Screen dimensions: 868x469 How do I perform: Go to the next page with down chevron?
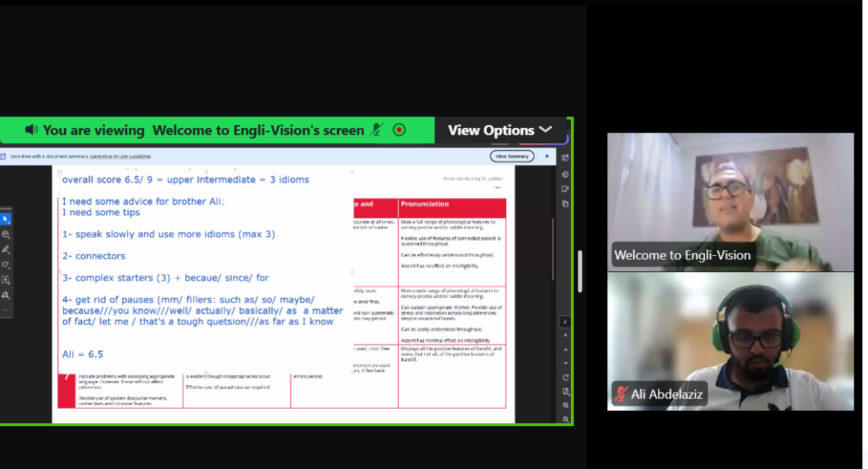(x=565, y=363)
